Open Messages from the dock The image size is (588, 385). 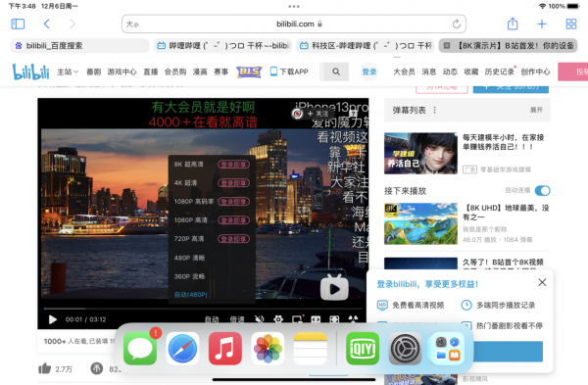140,349
